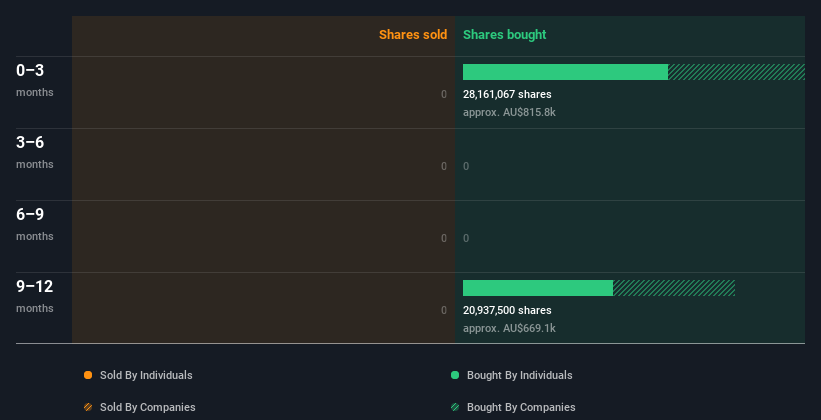Click the green Bought By Individuals legend dot
This screenshot has width=821, height=420.
(x=455, y=375)
